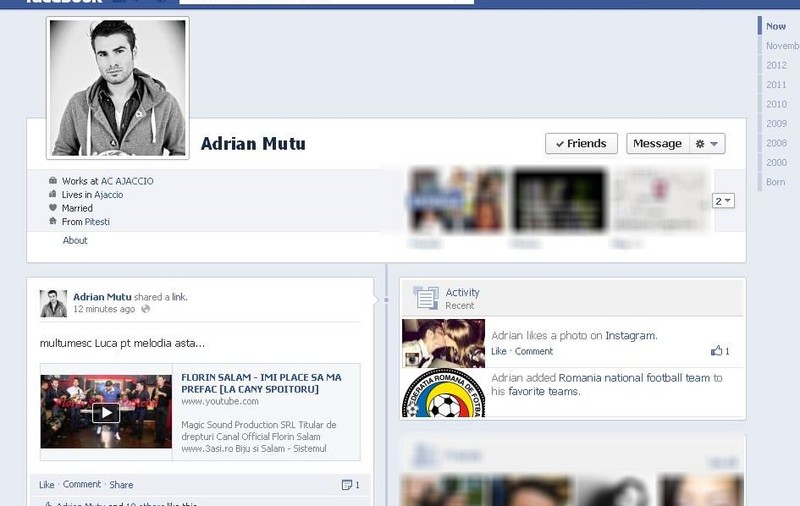Open the gear settings dropdown beside Message
This screenshot has height=506, width=800.
click(707, 144)
